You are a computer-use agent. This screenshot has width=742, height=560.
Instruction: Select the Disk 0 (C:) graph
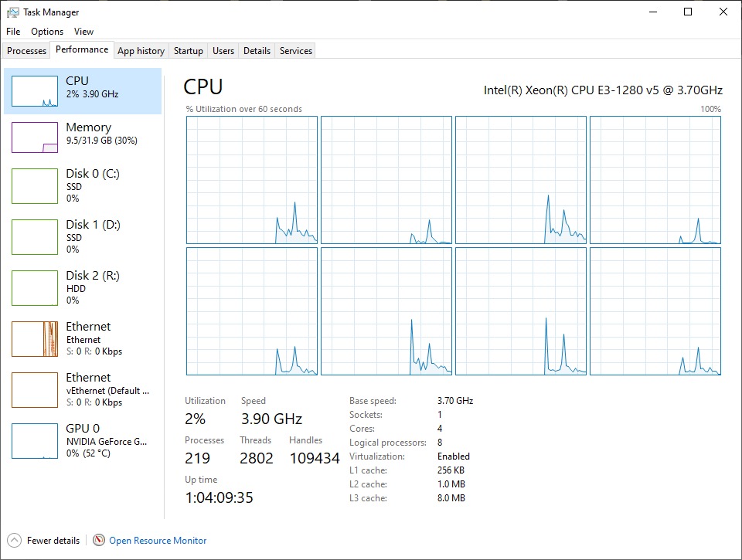(x=35, y=187)
